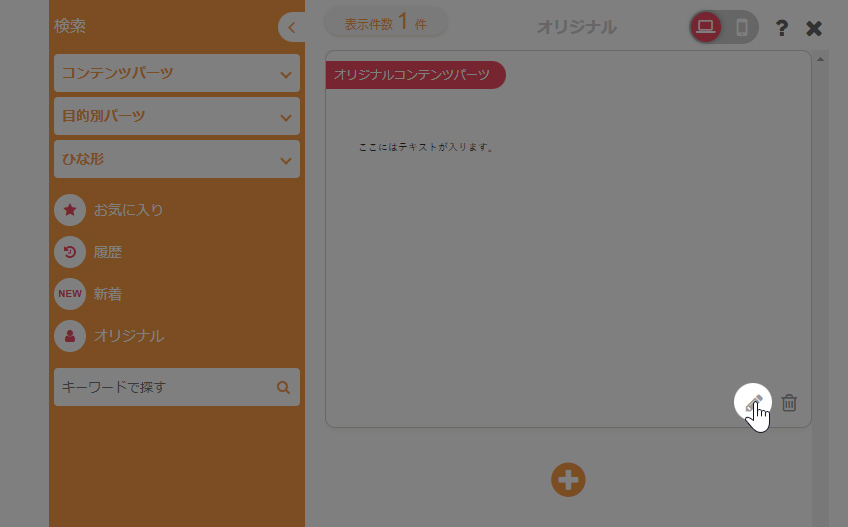Viewport: 848px width, 527px height.
Task: Click the history clock icon
Action: pos(70,252)
